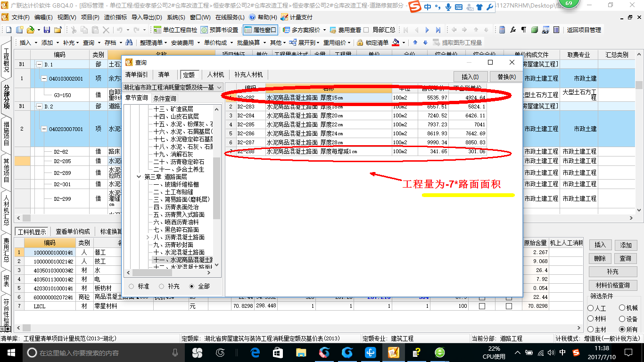Viewport: 644px width, 362px height.
Task: Open the 编辑(E) menu
Action: click(43, 17)
